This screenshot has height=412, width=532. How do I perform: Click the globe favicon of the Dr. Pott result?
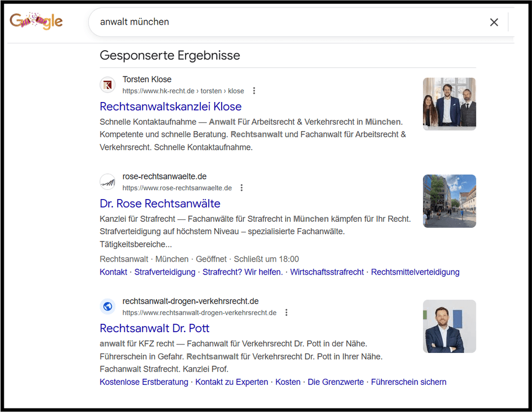coord(107,306)
